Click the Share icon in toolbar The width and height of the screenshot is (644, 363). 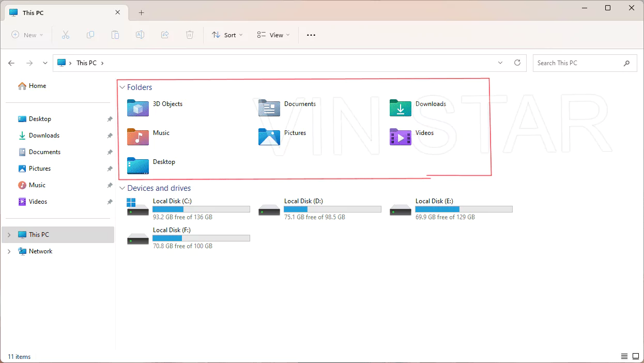point(165,35)
